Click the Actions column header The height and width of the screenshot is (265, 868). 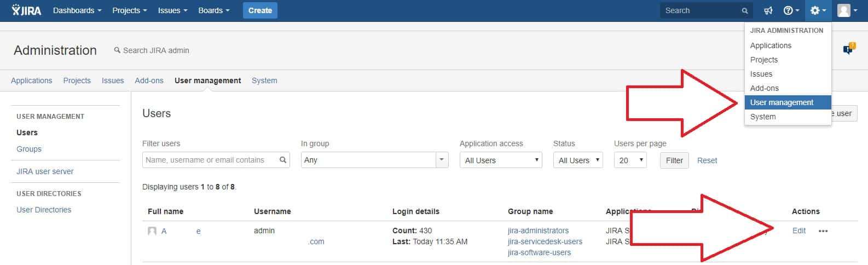pos(806,211)
